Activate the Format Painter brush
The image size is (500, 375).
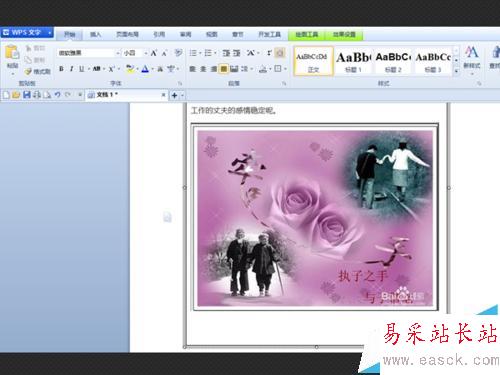coord(28,71)
